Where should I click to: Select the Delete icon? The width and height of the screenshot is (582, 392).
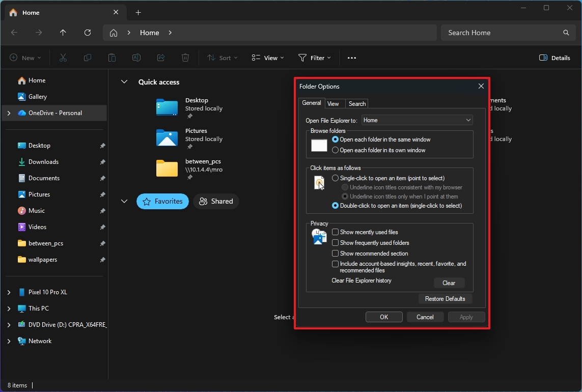185,58
